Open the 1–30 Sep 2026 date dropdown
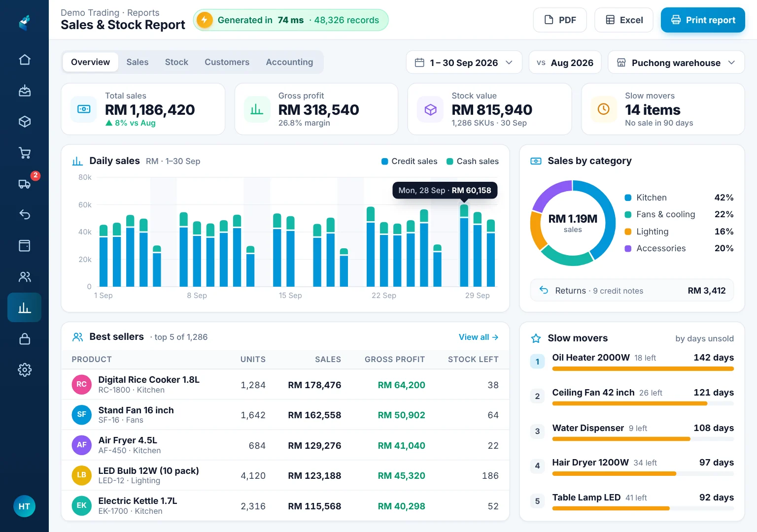757x532 pixels. [x=464, y=63]
